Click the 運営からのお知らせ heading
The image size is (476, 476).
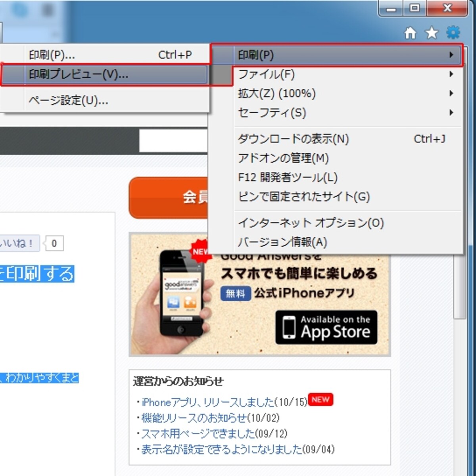click(178, 381)
